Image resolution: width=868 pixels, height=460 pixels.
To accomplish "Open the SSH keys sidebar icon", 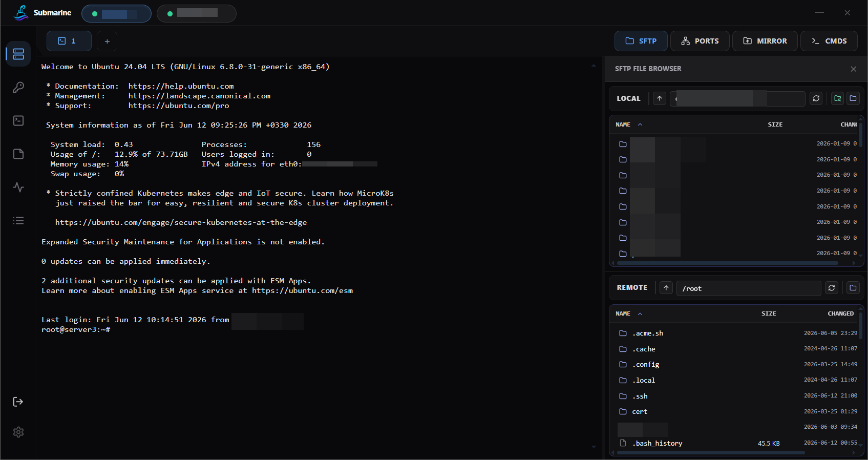I will 18,87.
